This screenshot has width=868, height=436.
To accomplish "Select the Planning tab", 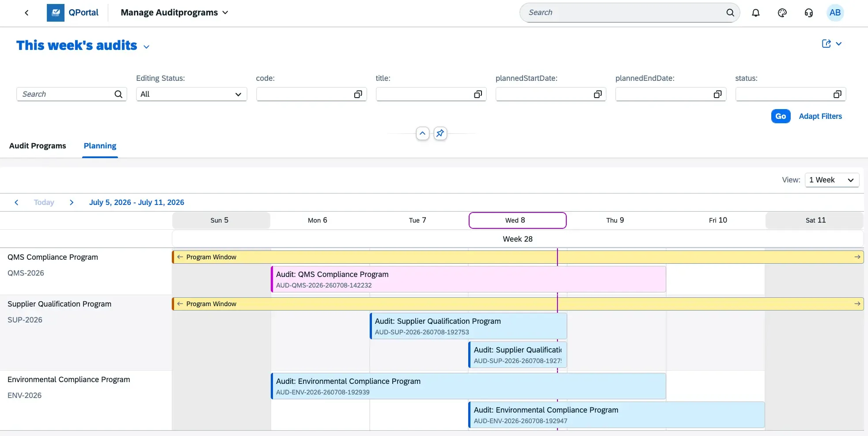I will [100, 146].
